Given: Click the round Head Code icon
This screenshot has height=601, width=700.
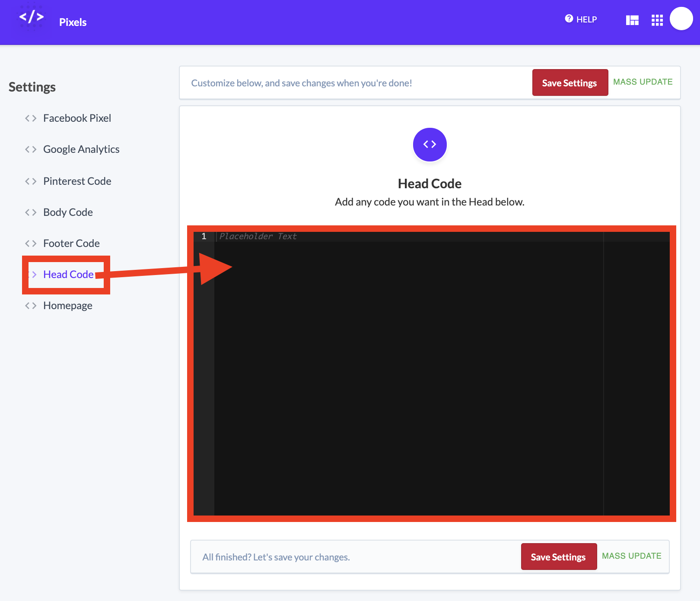Looking at the screenshot, I should click(x=430, y=145).
